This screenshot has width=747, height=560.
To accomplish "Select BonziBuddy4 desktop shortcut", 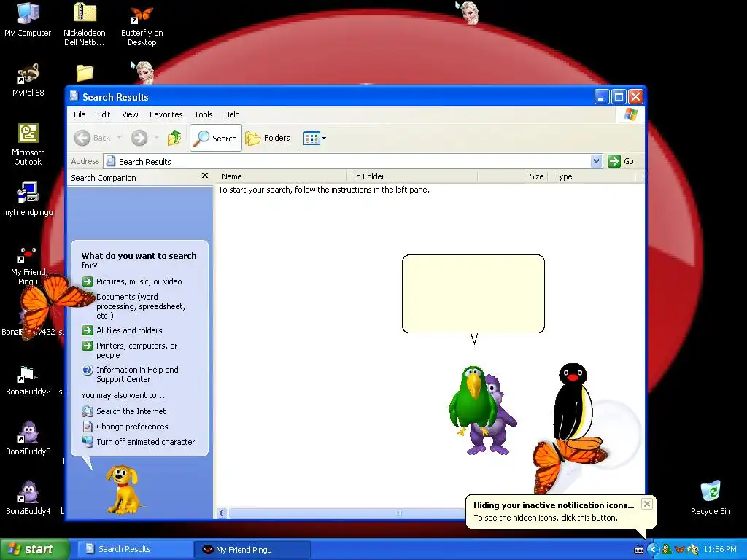I will click(x=28, y=498).
